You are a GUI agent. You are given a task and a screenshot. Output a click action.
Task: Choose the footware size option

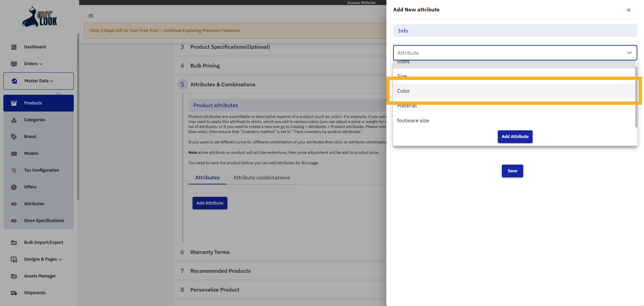413,121
